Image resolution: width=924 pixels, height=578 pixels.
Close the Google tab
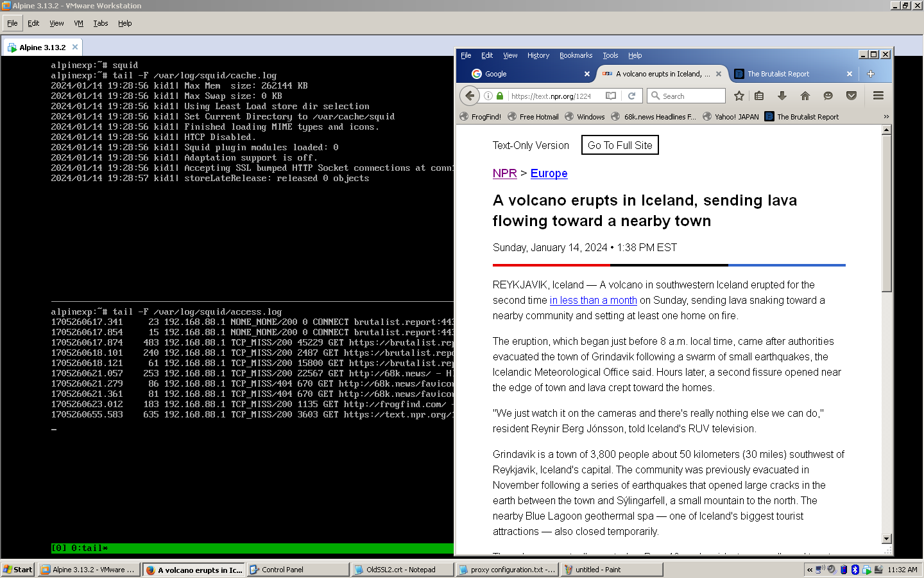point(586,74)
